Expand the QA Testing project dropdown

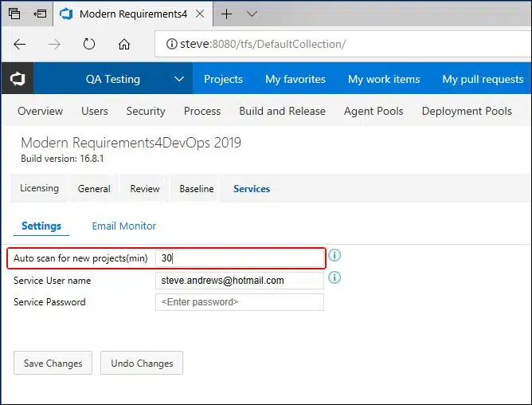(x=179, y=79)
